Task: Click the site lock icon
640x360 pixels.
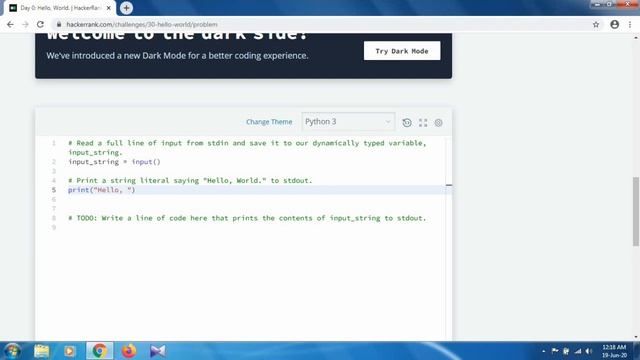Action: (59, 24)
